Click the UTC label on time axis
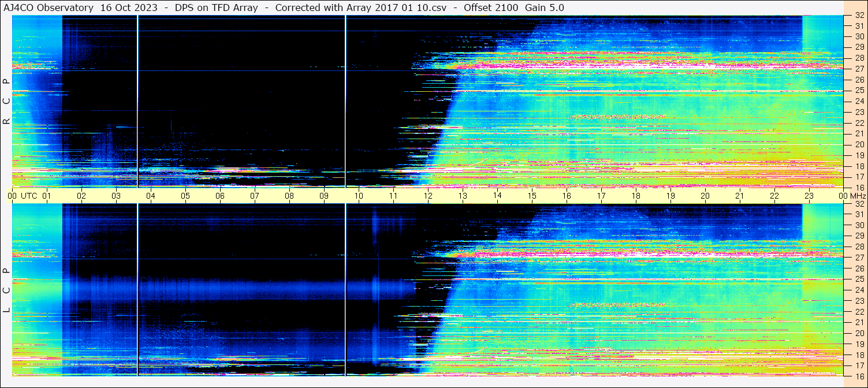The width and height of the screenshot is (868, 388). coord(29,196)
